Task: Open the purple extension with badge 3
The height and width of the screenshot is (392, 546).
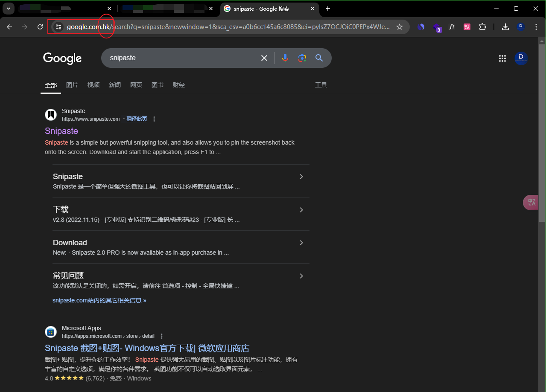Action: 437,27
